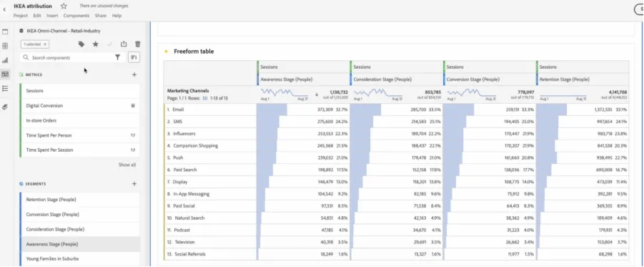
Task: Open the filter funnel in search box
Action: (x=117, y=57)
